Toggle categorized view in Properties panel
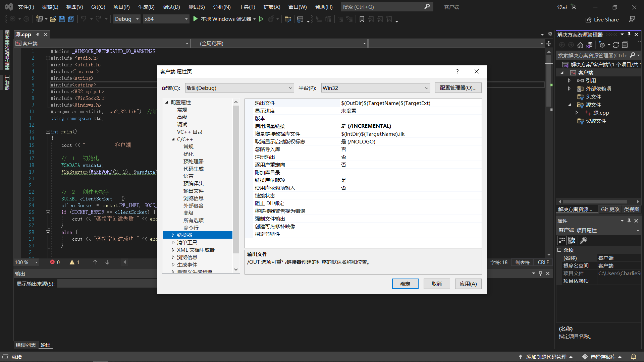This screenshot has height=362, width=644. (562, 240)
